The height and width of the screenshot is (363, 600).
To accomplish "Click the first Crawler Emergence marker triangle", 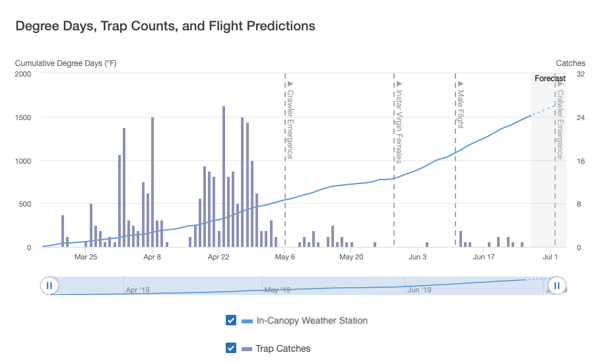I will [x=290, y=83].
